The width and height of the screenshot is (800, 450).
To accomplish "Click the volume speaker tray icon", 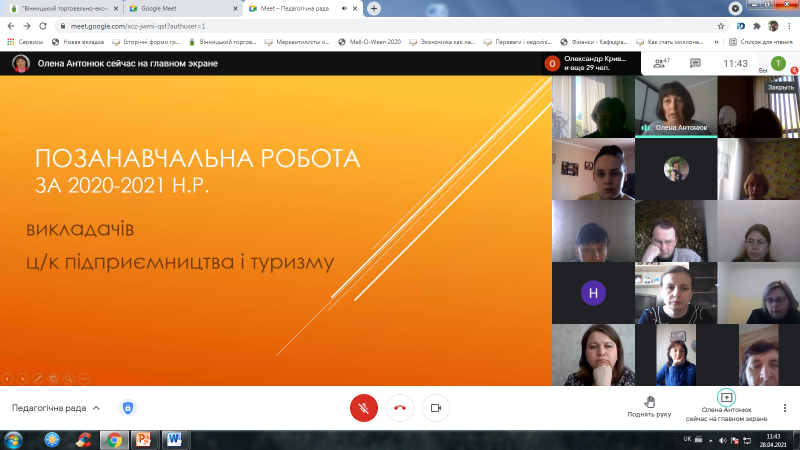I will click(x=722, y=440).
